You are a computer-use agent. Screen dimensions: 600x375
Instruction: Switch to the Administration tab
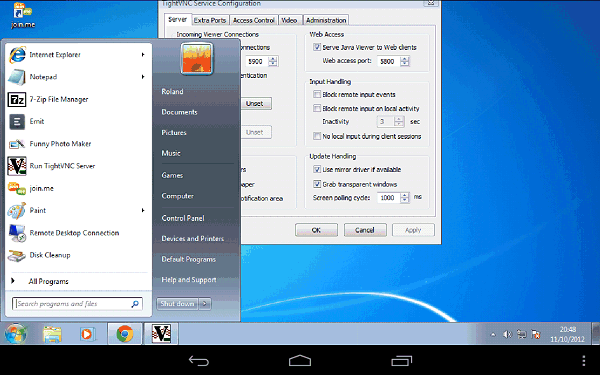pyautogui.click(x=326, y=20)
